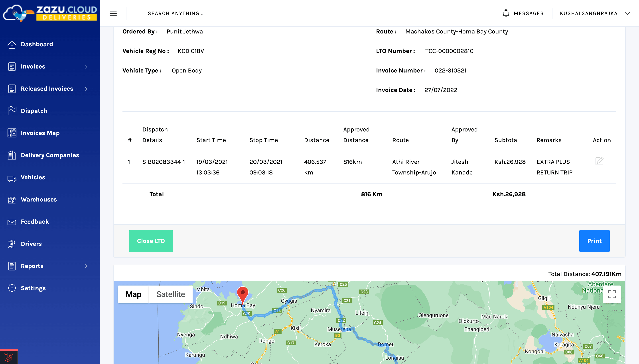The image size is (639, 364).
Task: Edit dispatch row SIB02083344-1 via pencil icon
Action: [x=600, y=161]
